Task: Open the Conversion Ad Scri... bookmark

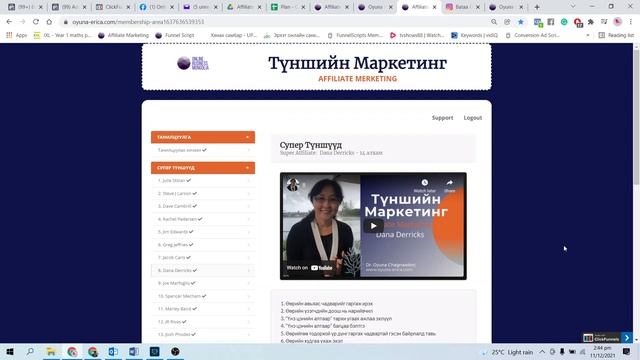Action: (x=533, y=36)
